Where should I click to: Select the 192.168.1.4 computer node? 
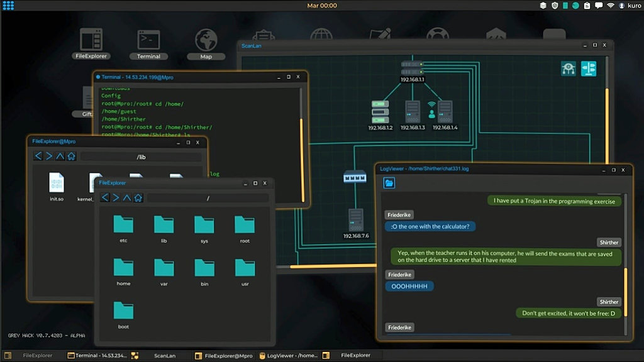(x=445, y=115)
